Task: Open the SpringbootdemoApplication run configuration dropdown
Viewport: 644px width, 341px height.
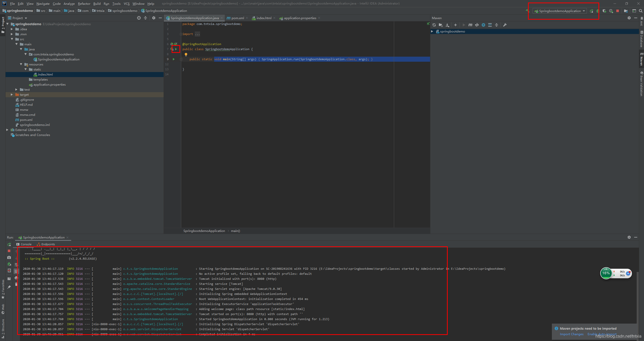Action: (560, 11)
